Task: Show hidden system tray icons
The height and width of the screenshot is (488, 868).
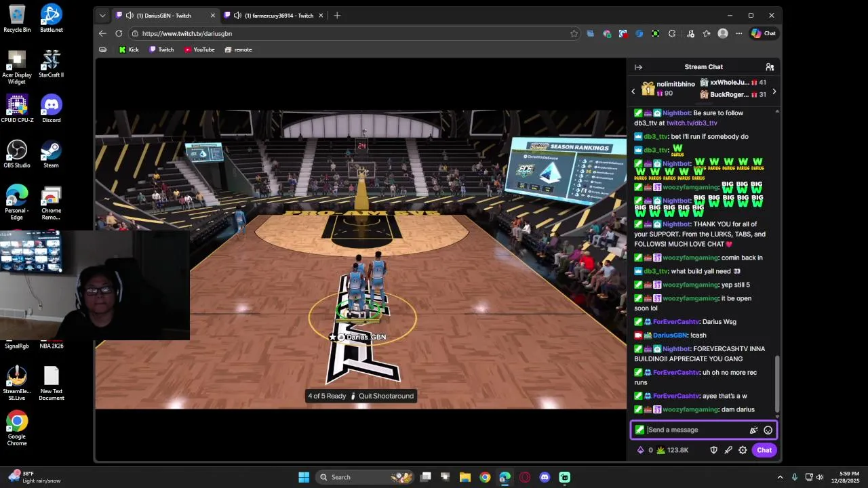Action: pyautogui.click(x=780, y=477)
